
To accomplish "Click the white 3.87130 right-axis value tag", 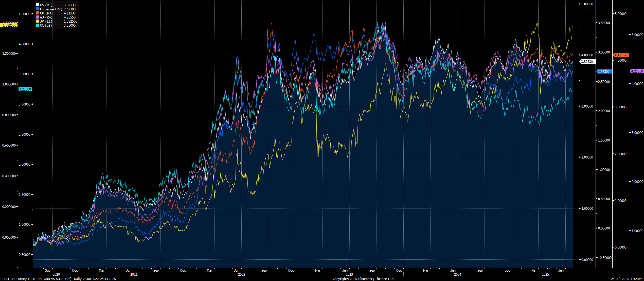I will (587, 62).
